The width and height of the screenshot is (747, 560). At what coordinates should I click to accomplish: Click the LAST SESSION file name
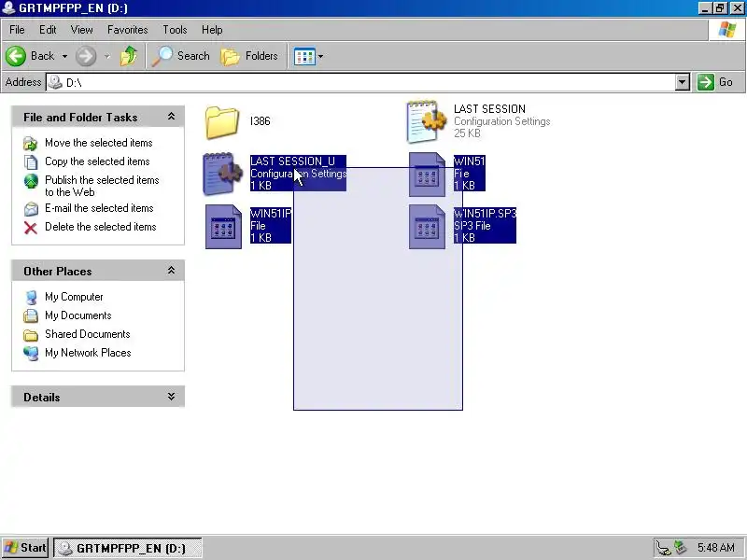click(489, 109)
